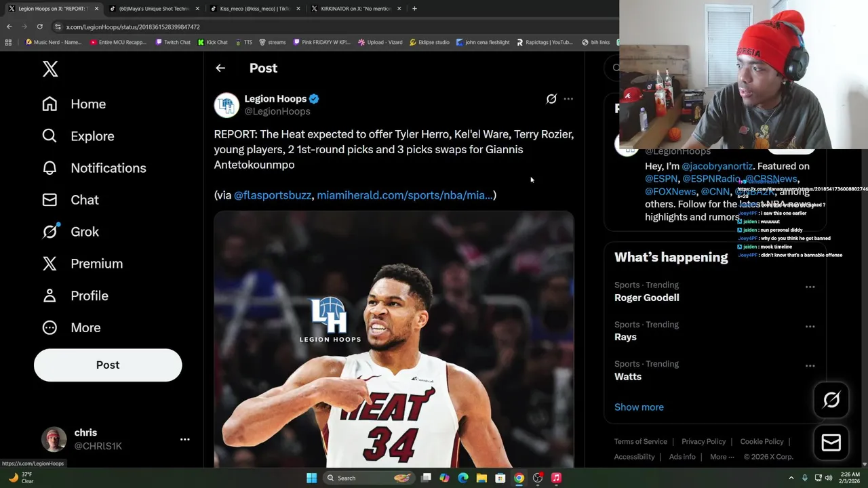Viewport: 868px width, 488px height.
Task: Open the floating Grok button
Action: tap(831, 400)
